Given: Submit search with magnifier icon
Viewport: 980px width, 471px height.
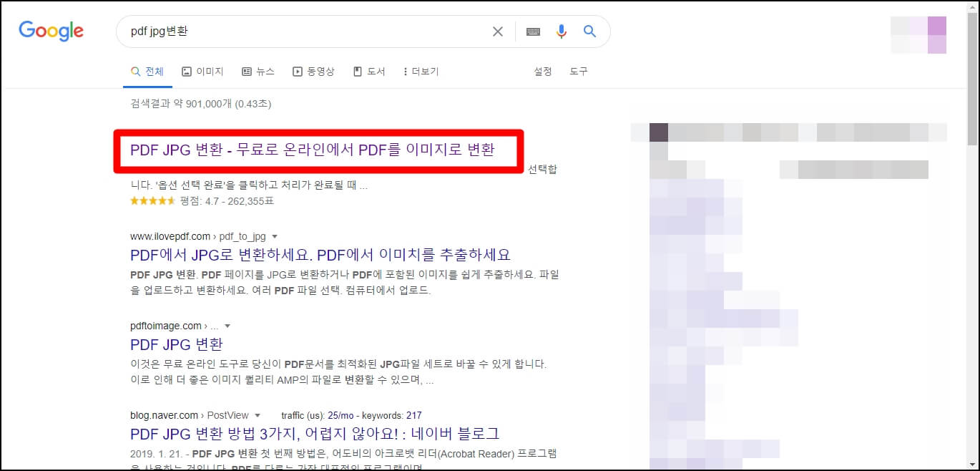Looking at the screenshot, I should point(589,31).
